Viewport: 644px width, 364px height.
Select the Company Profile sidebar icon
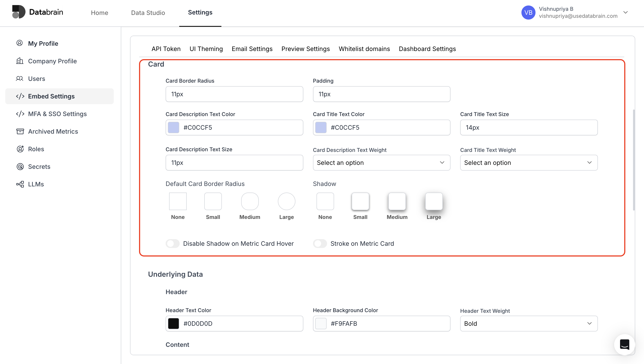[x=20, y=61]
